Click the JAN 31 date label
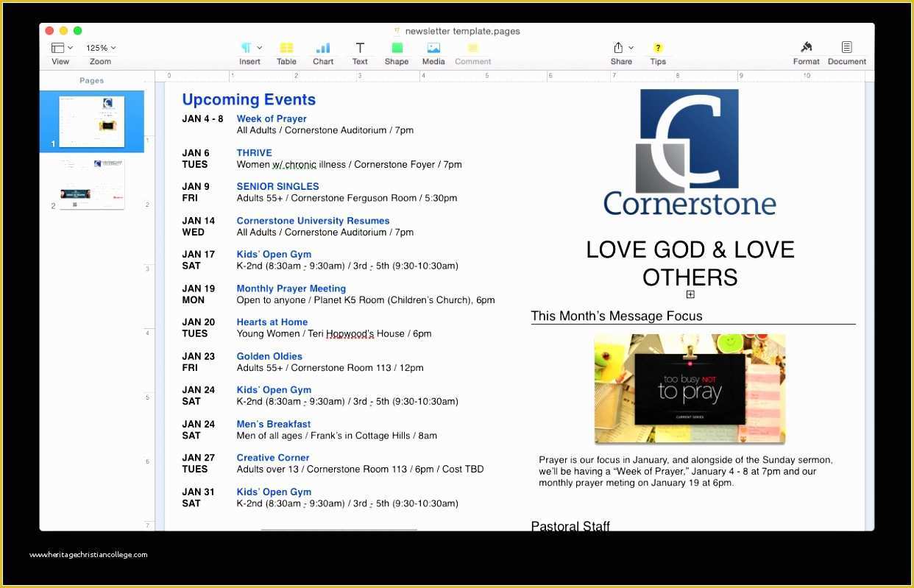 (199, 492)
